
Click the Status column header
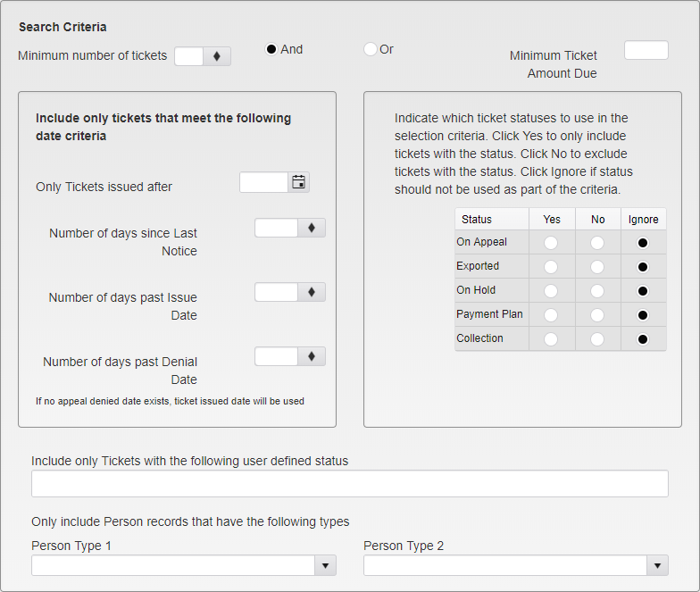[492, 220]
